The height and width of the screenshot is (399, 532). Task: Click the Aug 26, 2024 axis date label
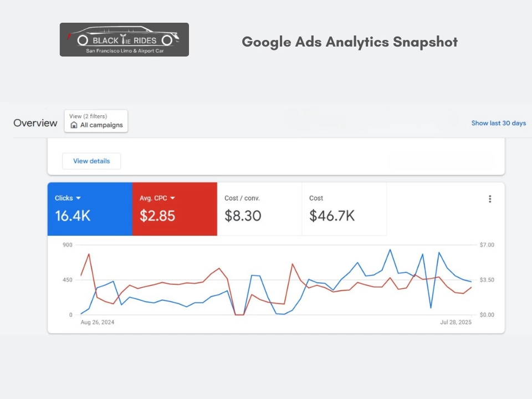pos(98,323)
